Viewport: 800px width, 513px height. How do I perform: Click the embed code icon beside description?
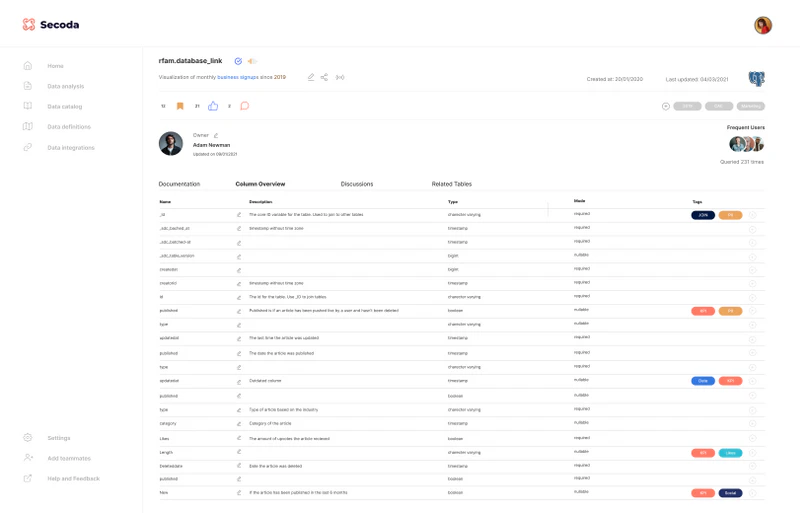click(x=340, y=77)
